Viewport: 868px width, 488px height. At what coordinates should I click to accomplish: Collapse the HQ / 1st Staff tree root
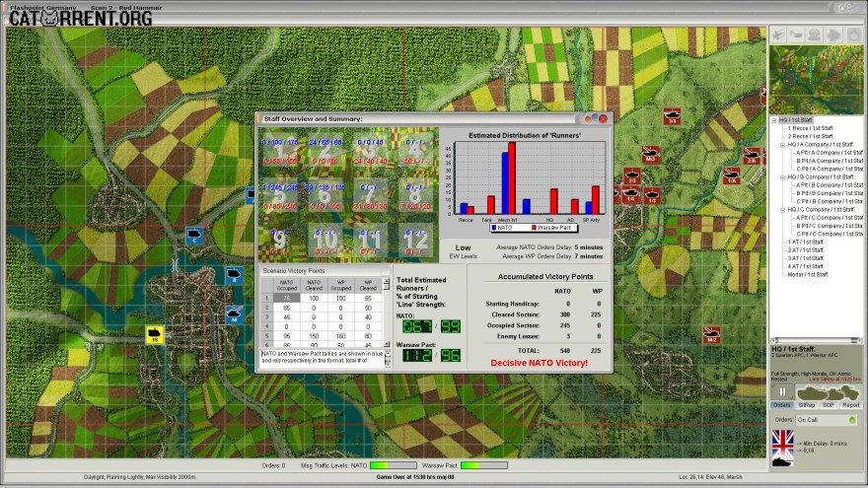click(774, 120)
